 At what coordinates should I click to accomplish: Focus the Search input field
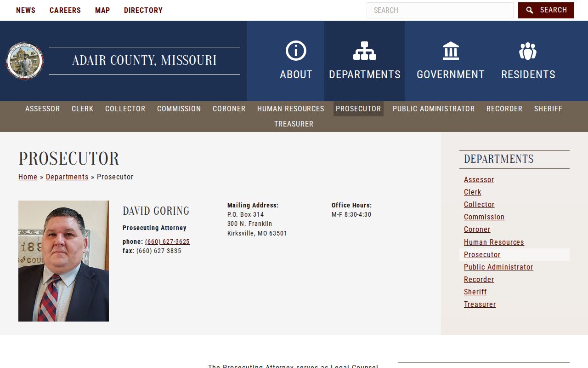(x=440, y=10)
